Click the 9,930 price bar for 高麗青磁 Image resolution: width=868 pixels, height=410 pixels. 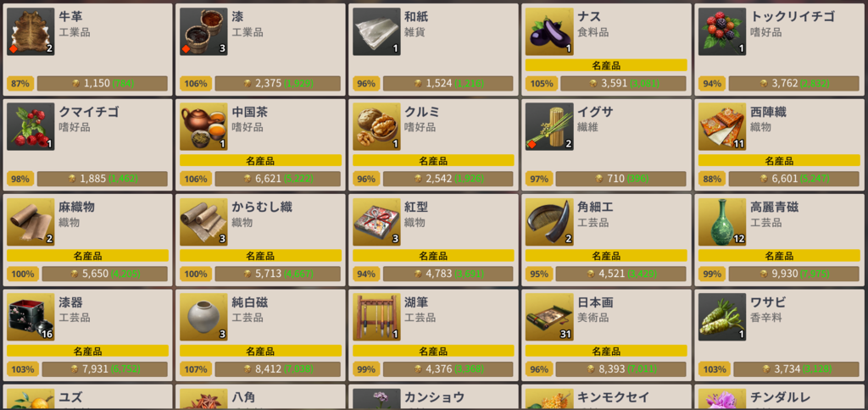(x=793, y=274)
